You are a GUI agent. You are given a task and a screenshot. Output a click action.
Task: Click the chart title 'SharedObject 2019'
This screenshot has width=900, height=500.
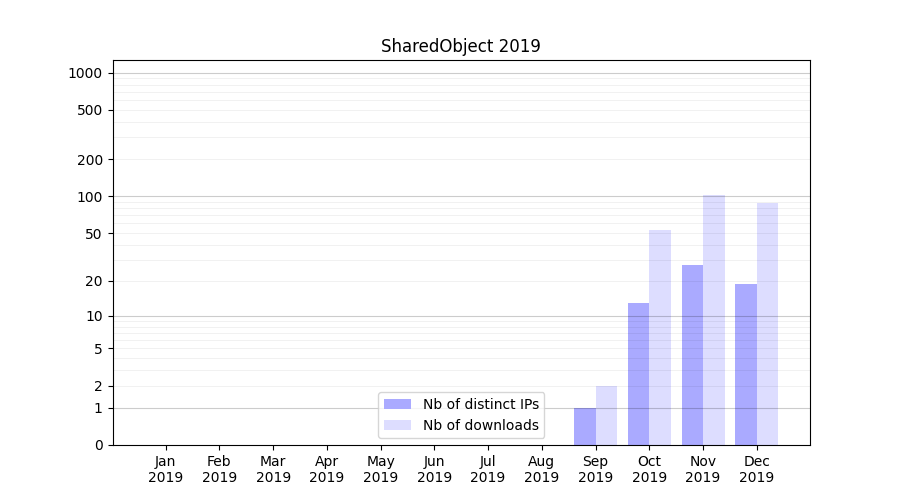point(460,46)
